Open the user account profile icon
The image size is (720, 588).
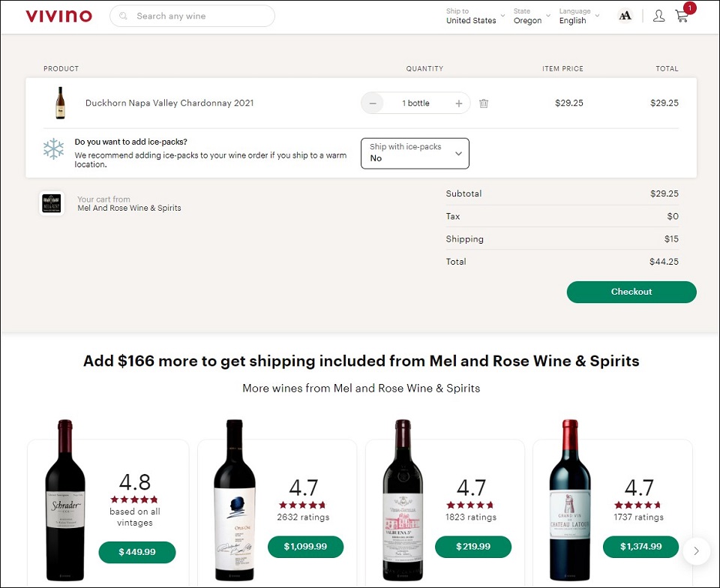pos(659,16)
